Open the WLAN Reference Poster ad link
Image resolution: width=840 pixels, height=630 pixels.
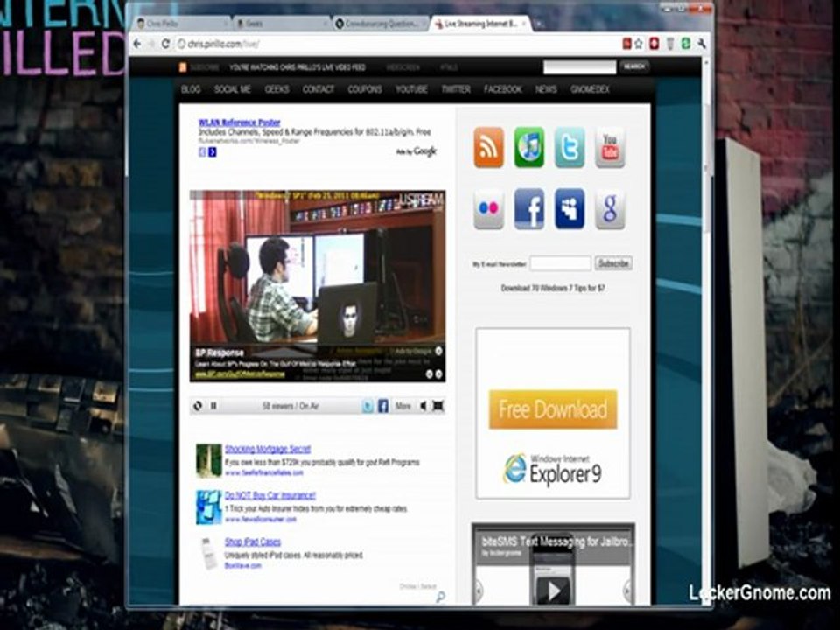[x=239, y=122]
